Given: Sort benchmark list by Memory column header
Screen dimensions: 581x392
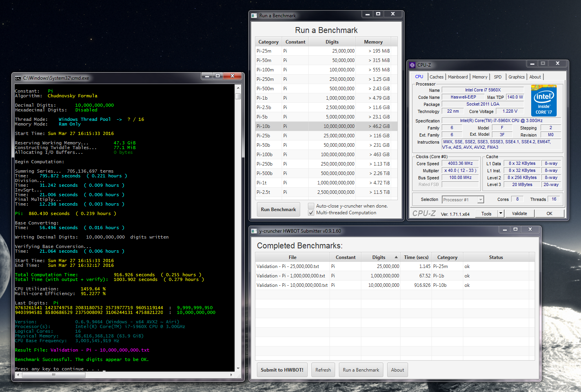Looking at the screenshot, I should (373, 42).
